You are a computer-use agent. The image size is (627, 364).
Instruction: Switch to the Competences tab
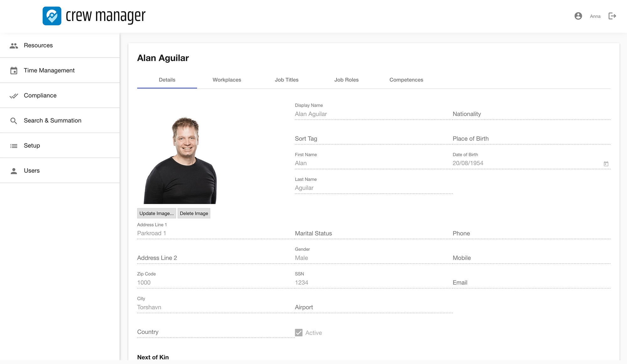pos(406,80)
